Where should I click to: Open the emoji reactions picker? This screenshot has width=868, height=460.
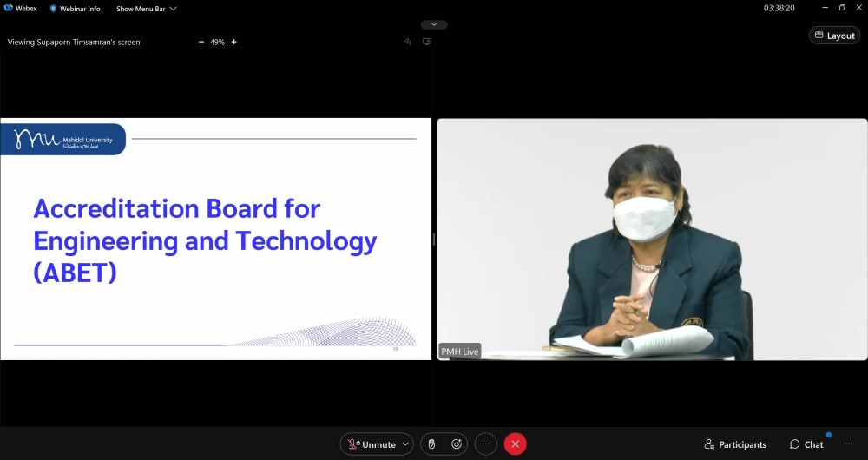pos(457,444)
